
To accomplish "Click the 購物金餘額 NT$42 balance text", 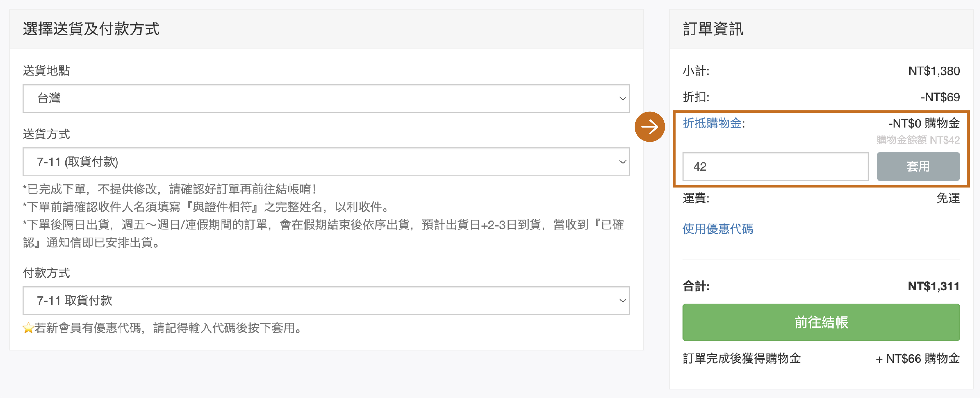I will pos(918,140).
